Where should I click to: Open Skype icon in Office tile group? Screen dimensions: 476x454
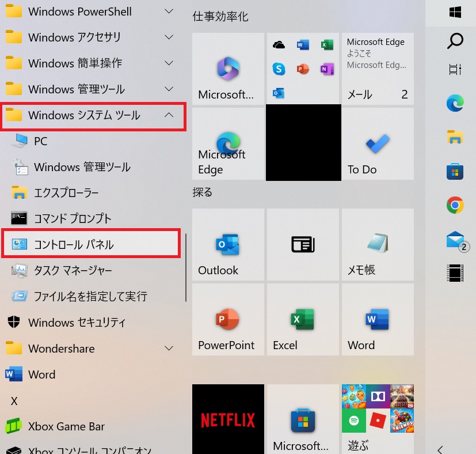(279, 69)
